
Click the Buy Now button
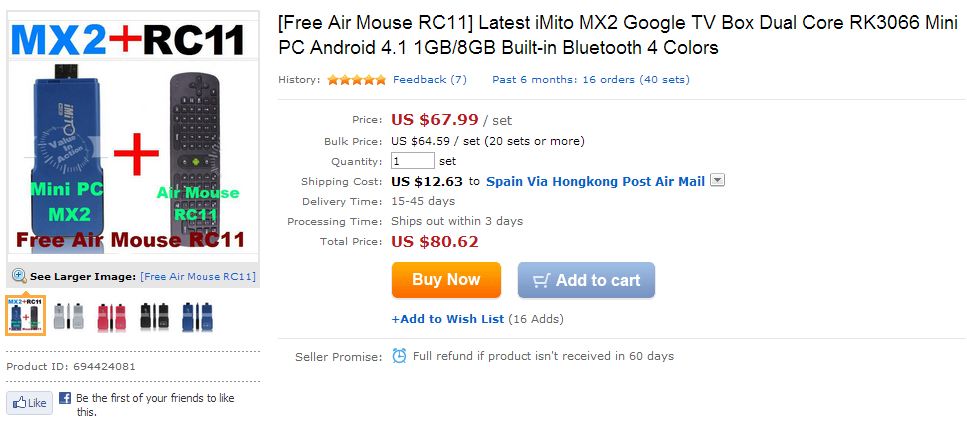[446, 280]
